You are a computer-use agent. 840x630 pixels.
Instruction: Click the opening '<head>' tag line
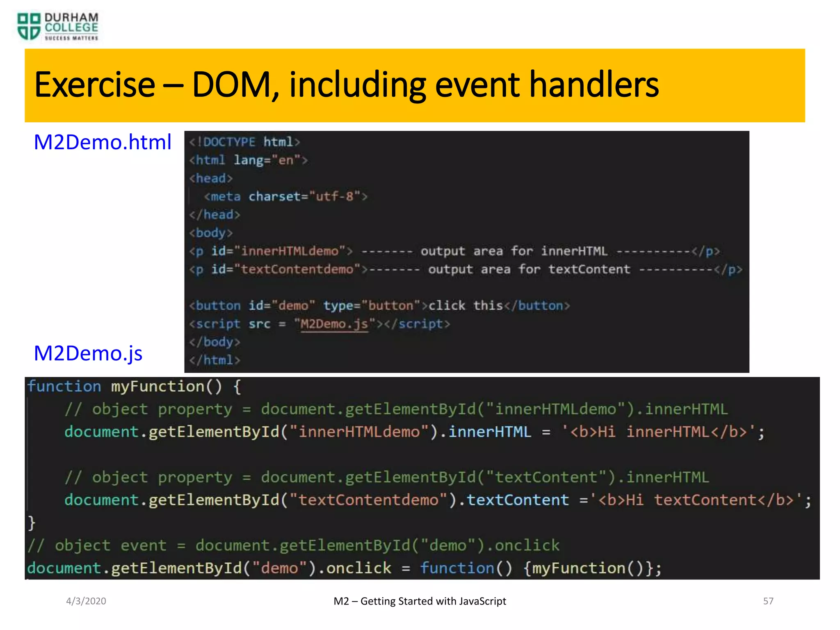(211, 178)
